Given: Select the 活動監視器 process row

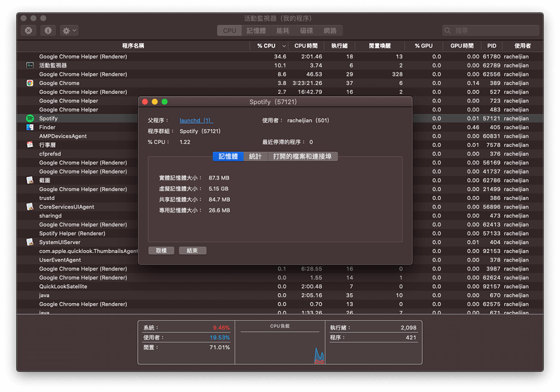Looking at the screenshot, I should pos(280,66).
